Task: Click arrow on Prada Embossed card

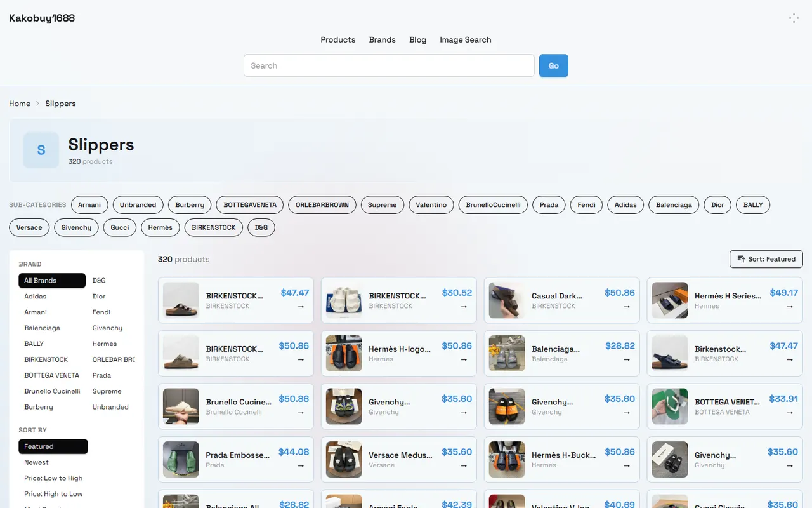Action: tap(301, 465)
